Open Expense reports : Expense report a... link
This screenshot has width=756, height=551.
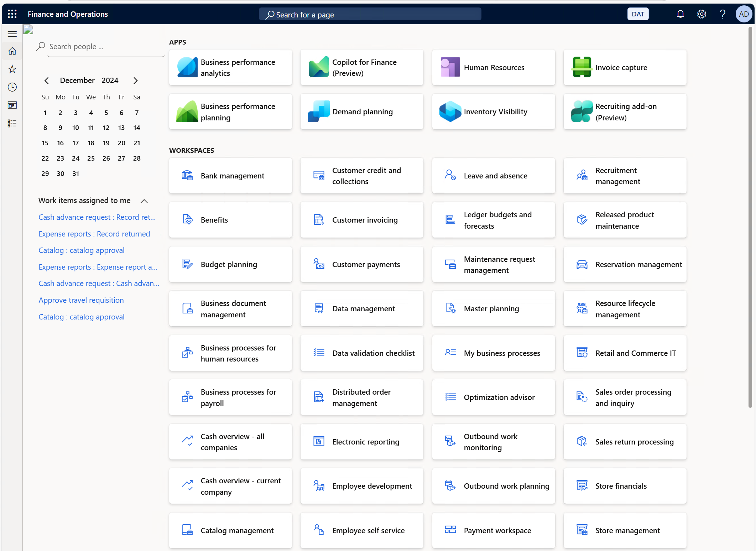click(x=98, y=267)
